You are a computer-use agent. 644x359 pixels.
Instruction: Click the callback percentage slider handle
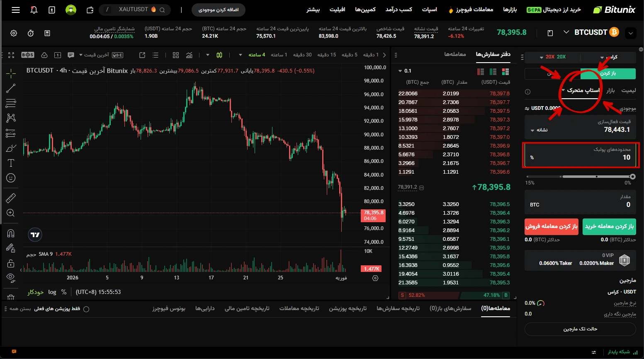click(x=632, y=177)
